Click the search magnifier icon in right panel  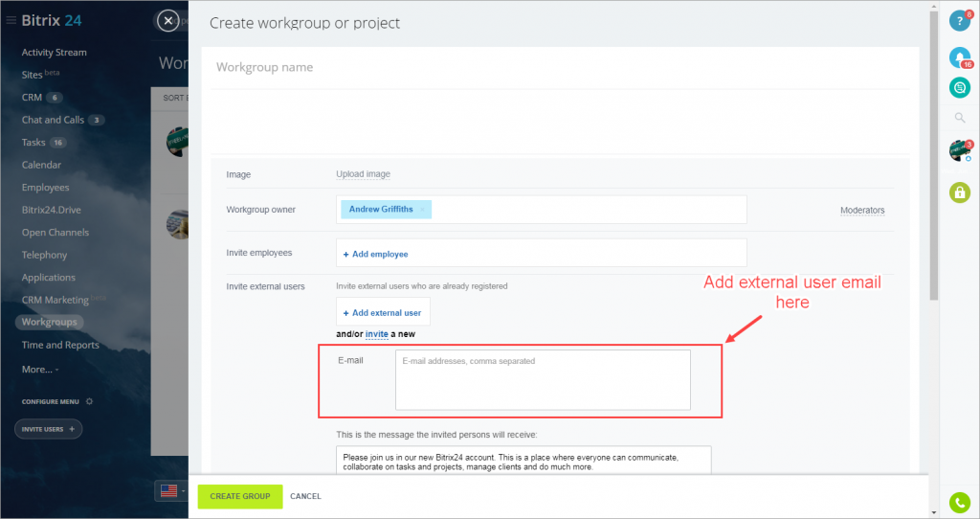pos(959,118)
